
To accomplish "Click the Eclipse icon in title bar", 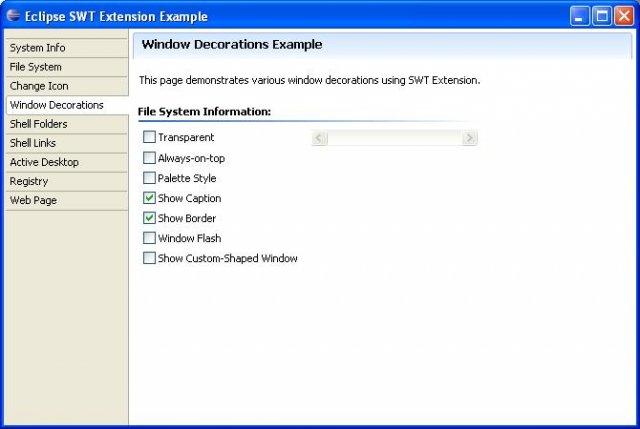I will (x=13, y=16).
